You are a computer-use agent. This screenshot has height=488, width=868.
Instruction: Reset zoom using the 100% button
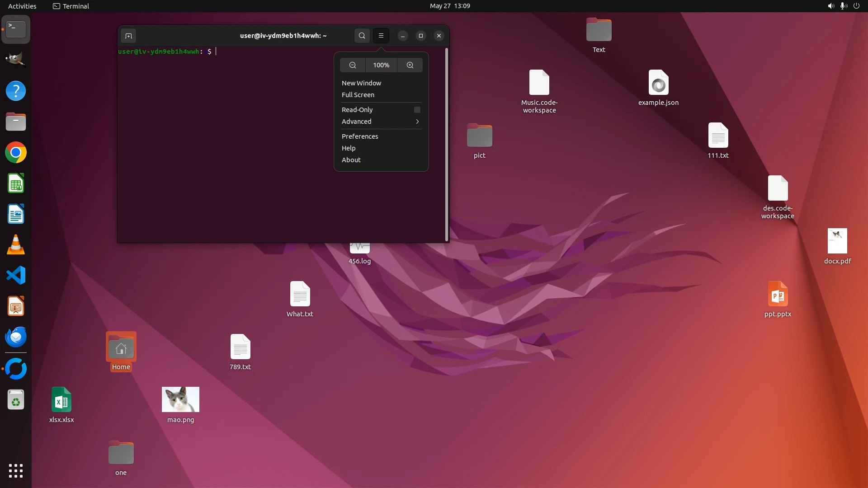tap(381, 65)
